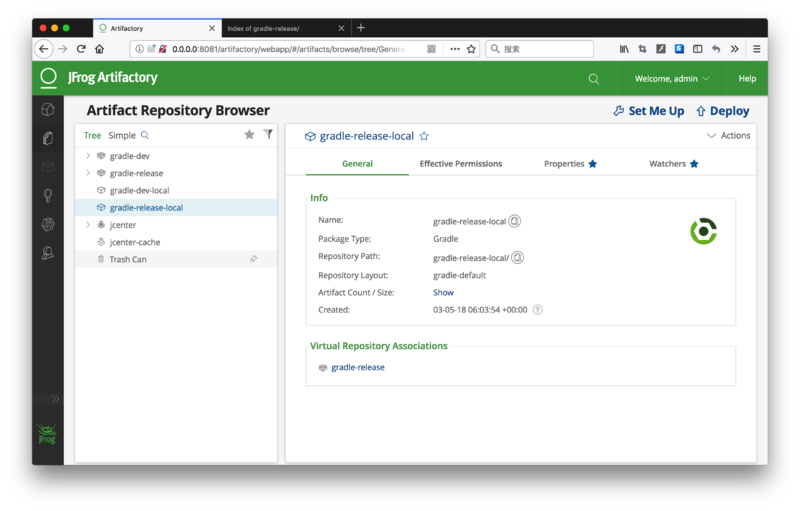The height and width of the screenshot is (511, 800).
Task: Click the Set Me Up button
Action: click(x=649, y=111)
